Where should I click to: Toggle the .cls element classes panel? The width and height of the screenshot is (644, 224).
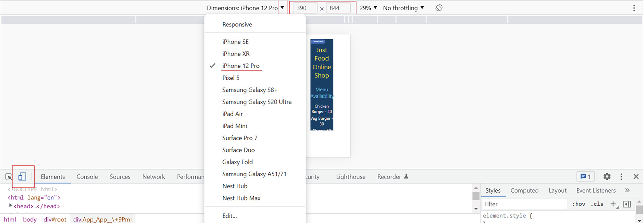pos(597,204)
